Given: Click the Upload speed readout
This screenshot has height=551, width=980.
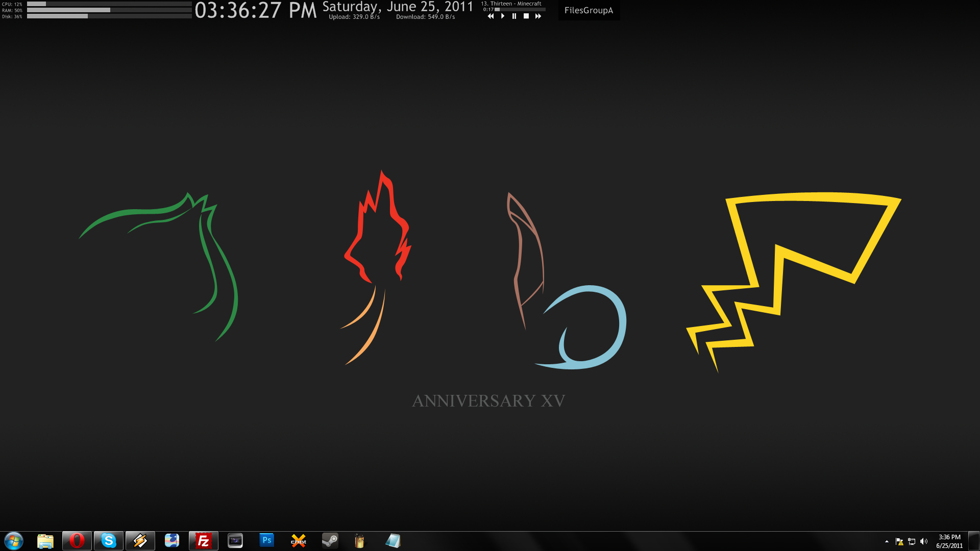Looking at the screenshot, I should pos(354,17).
